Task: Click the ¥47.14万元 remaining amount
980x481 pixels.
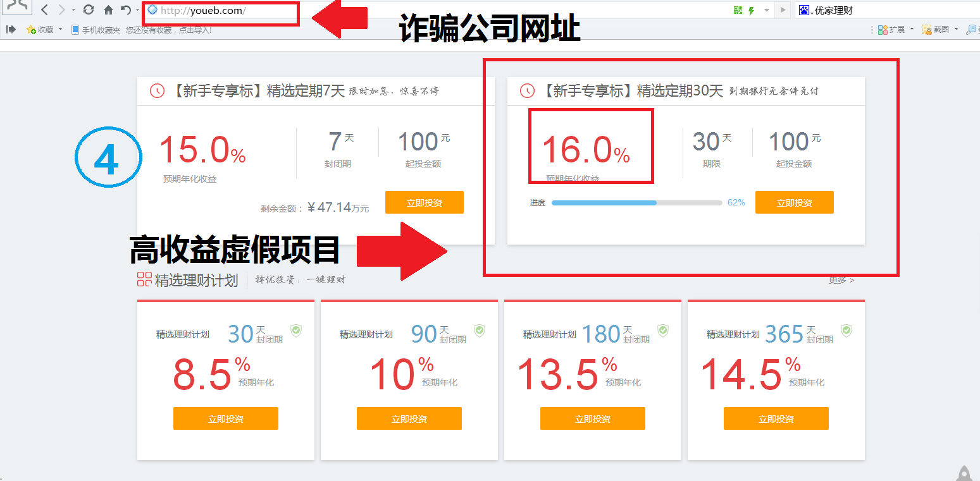Action: (338, 207)
